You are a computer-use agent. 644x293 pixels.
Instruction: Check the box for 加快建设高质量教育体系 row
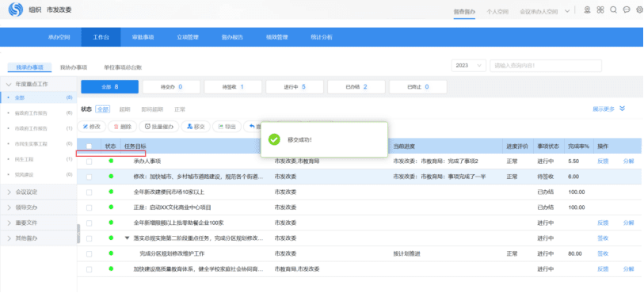(x=90, y=269)
